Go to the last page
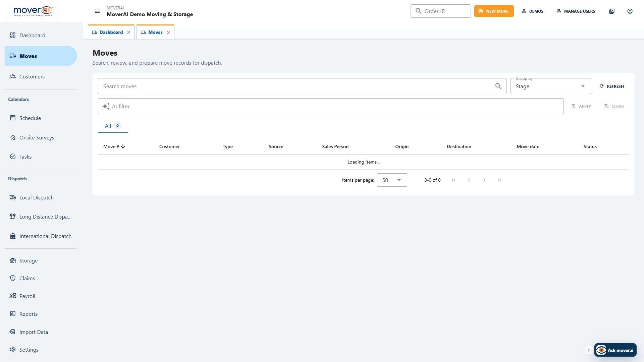 499,180
